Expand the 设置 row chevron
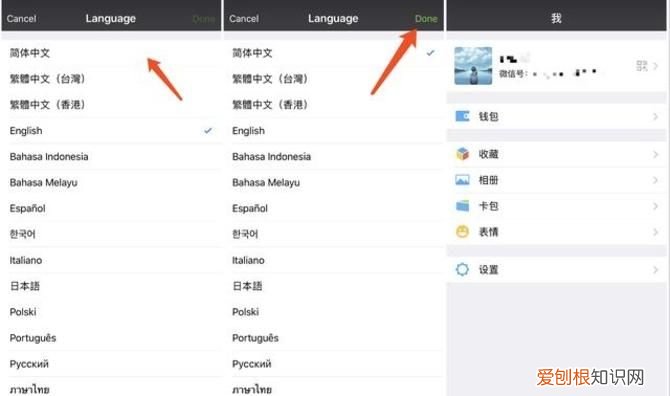 [x=655, y=270]
